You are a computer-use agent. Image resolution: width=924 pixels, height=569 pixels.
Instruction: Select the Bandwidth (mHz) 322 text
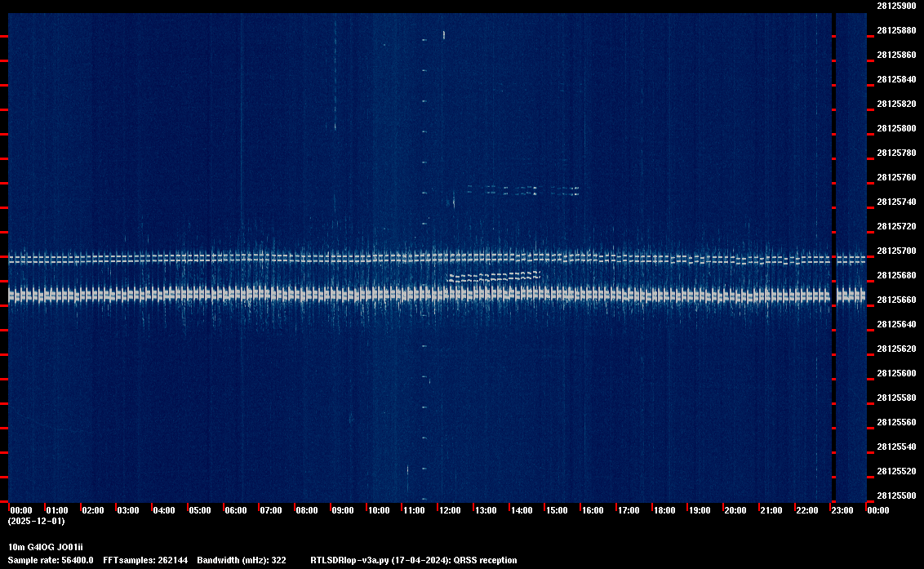[x=241, y=560]
